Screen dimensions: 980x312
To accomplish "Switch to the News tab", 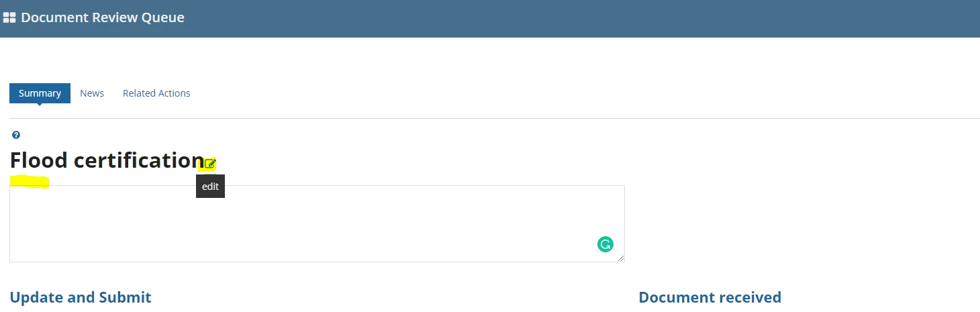I will click(x=92, y=93).
